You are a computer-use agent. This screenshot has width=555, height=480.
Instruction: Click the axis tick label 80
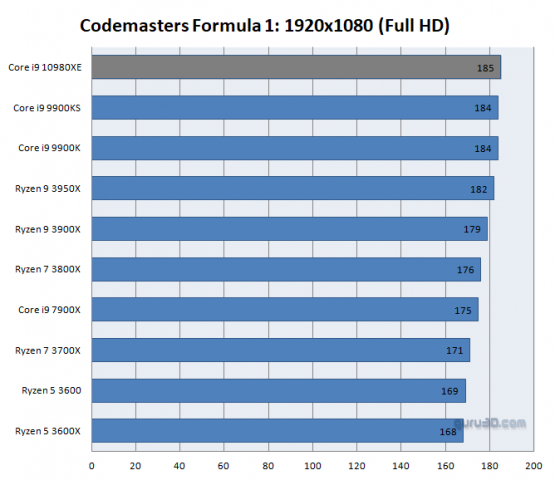coord(268,466)
